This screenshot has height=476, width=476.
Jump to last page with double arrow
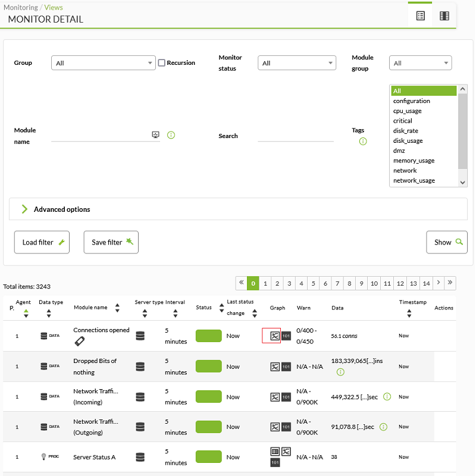tap(450, 283)
